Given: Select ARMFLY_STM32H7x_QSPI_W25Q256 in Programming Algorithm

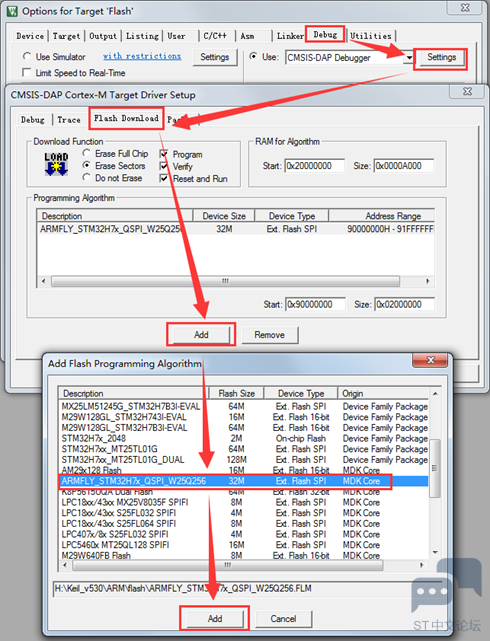Looking at the screenshot, I should (x=236, y=229).
